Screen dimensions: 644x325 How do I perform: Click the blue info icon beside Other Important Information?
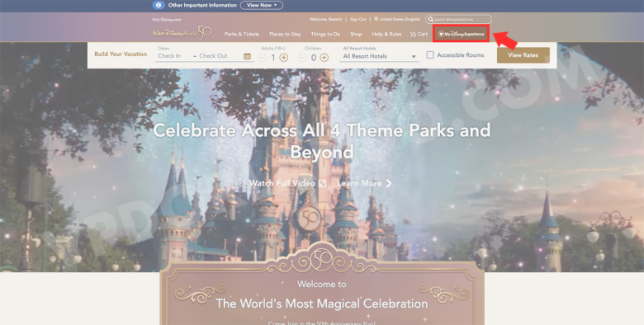(159, 5)
